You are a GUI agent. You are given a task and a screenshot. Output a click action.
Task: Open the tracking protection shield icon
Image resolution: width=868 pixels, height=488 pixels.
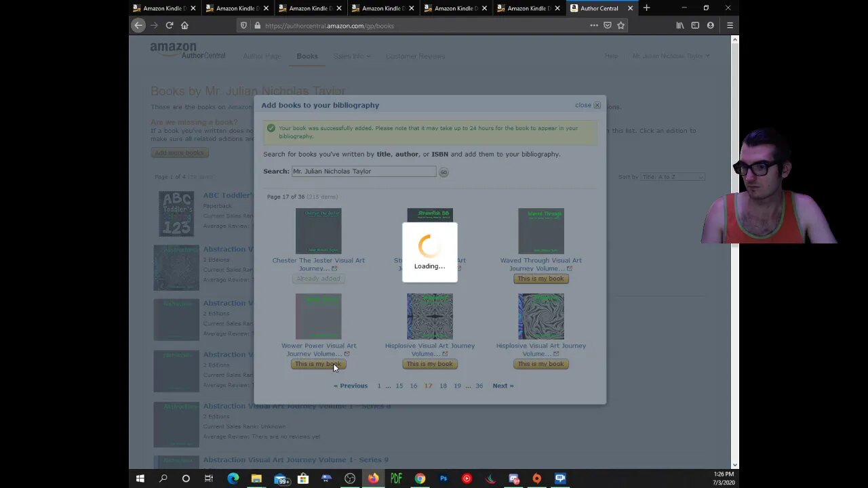[243, 26]
